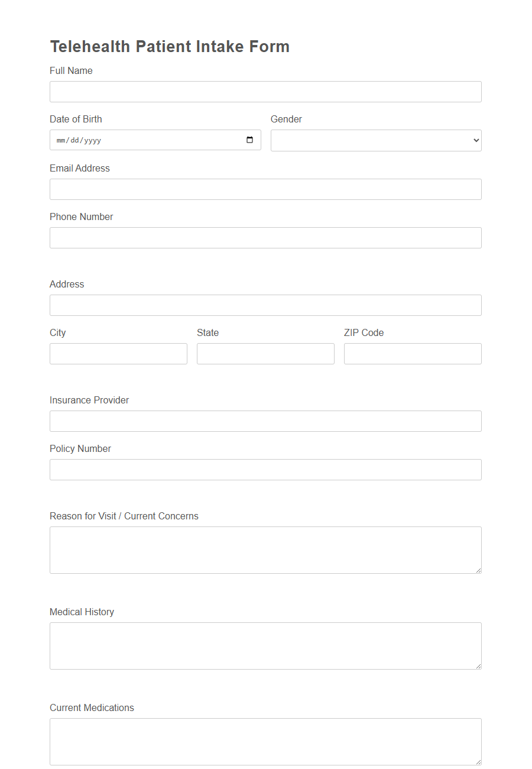Click the Current Medications resize corner
532x769 pixels.
coord(478,762)
